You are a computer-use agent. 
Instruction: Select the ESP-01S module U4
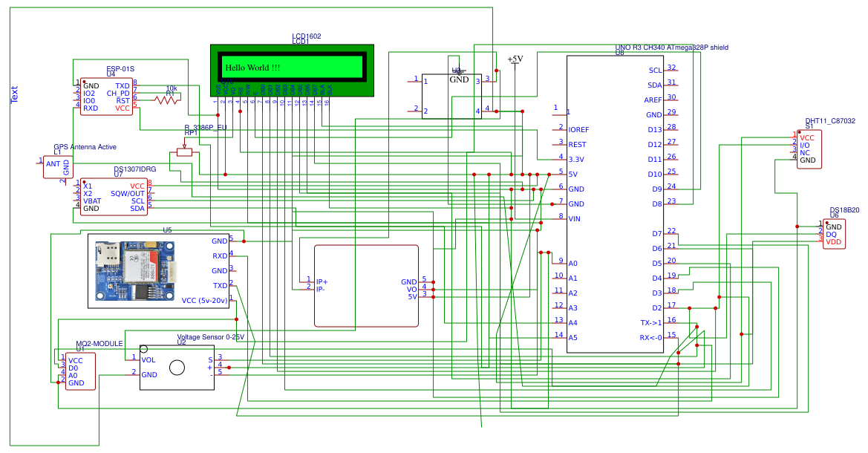click(107, 97)
